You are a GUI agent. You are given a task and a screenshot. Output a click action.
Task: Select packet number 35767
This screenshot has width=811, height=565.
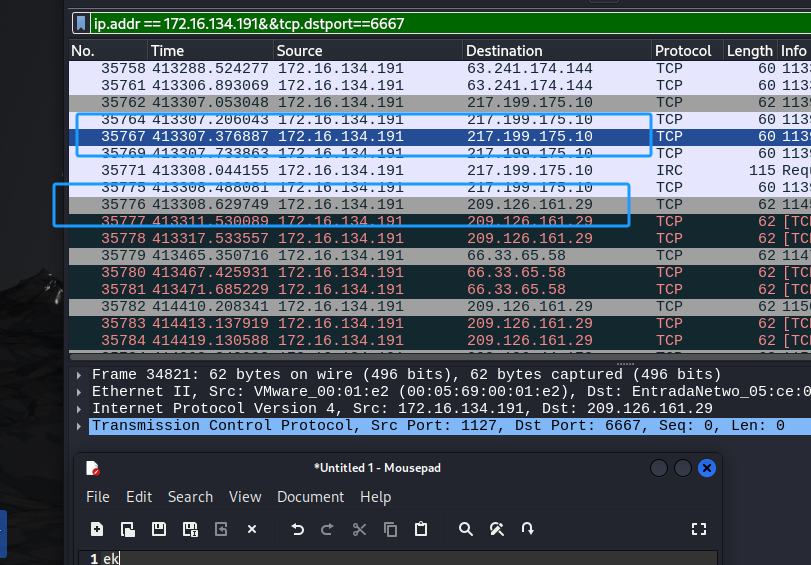point(440,137)
